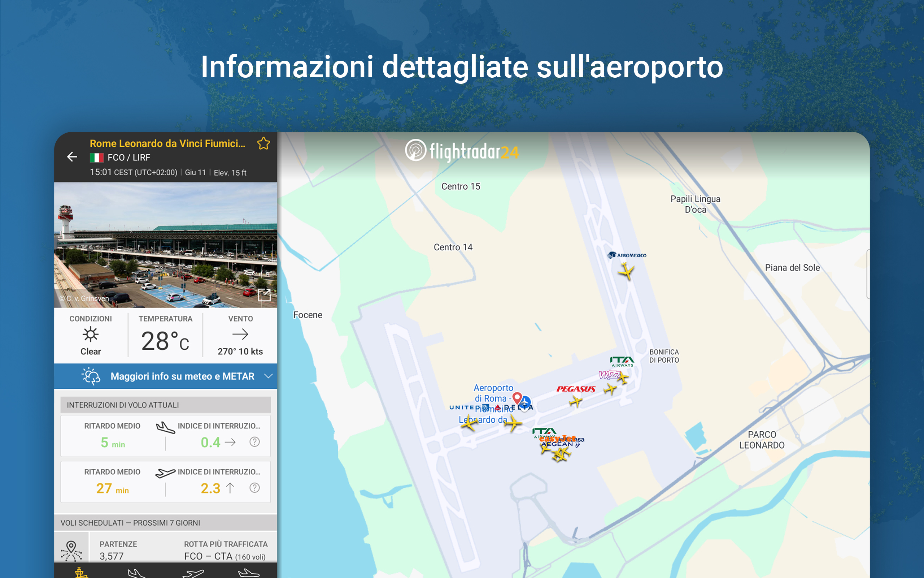Click the Piana del Sole map label

(x=792, y=268)
